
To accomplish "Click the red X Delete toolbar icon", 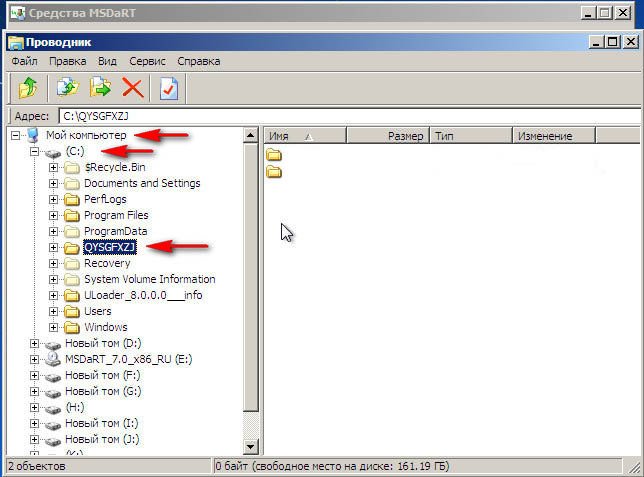I will [x=133, y=88].
